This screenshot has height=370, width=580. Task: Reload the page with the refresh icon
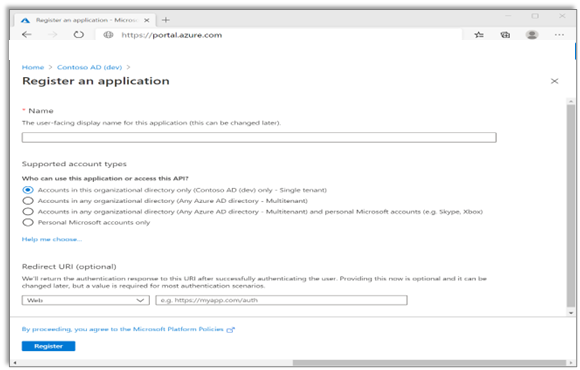tap(78, 34)
